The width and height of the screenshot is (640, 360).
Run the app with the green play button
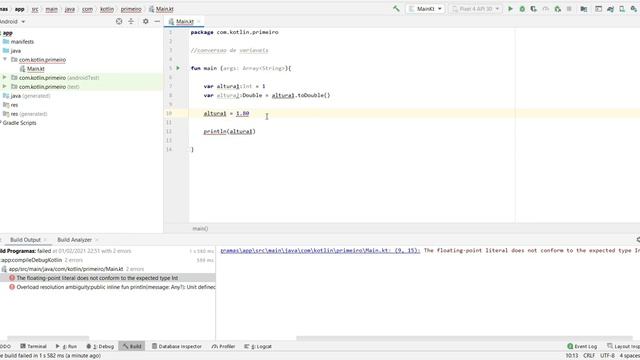click(510, 9)
